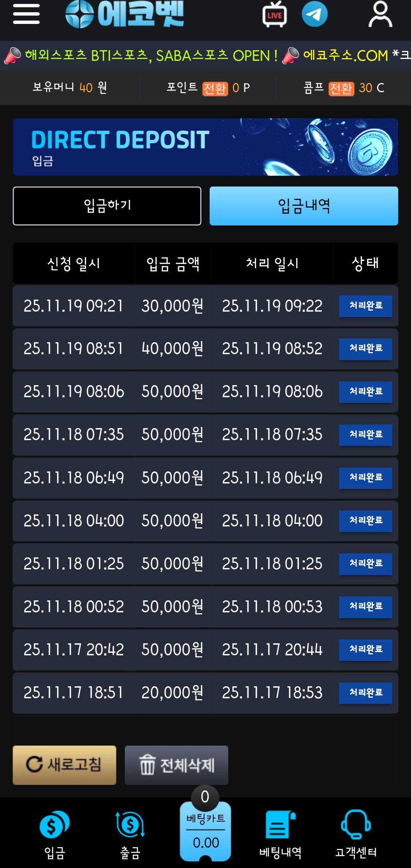Tap the 포인트 전환 button
The image size is (411, 868).
(215, 89)
